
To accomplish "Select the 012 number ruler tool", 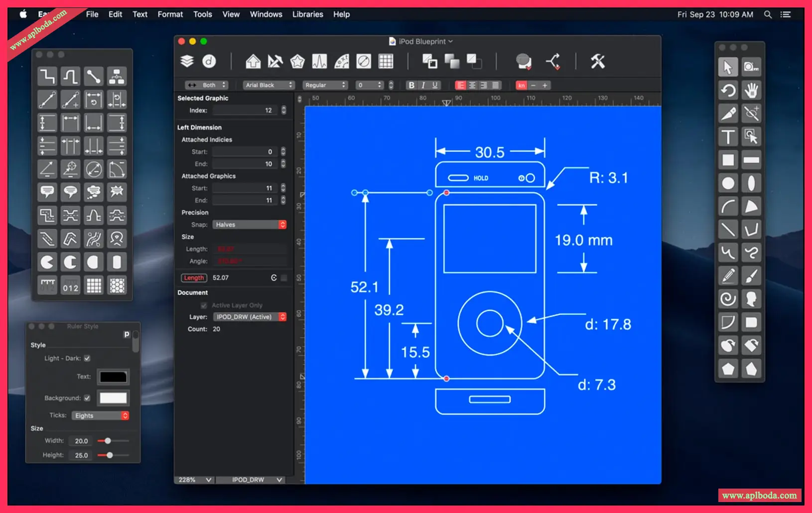I will (x=71, y=285).
